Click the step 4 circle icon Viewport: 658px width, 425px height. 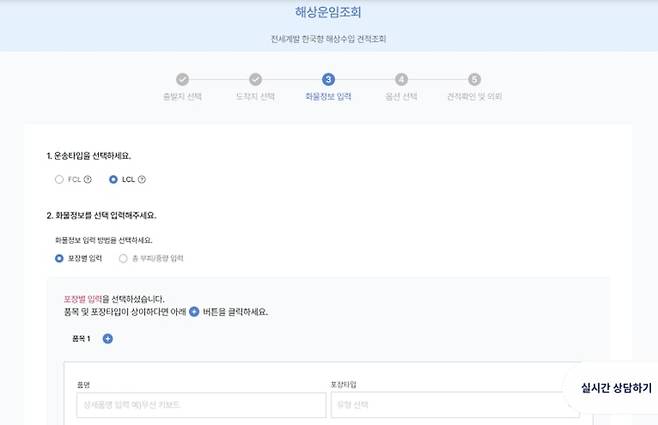click(x=401, y=79)
